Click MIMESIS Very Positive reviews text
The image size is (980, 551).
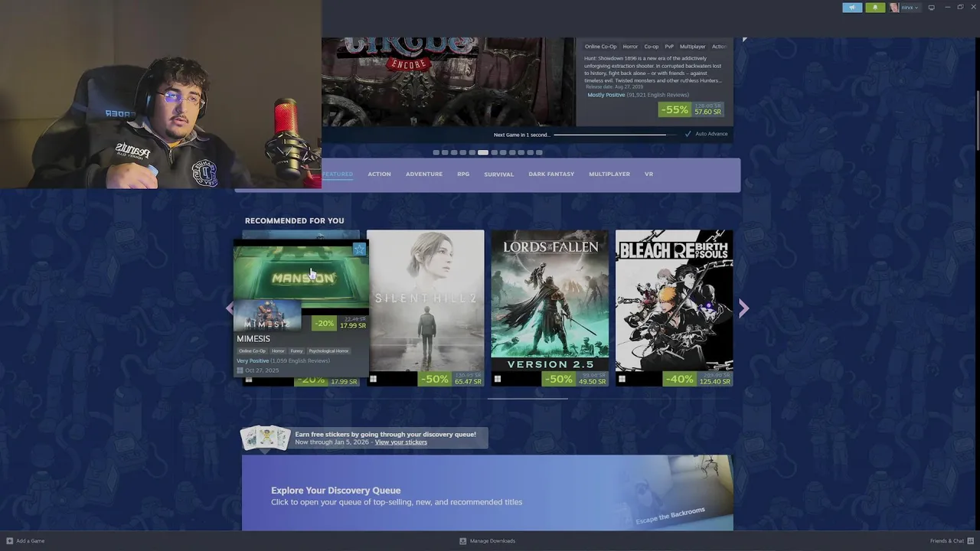[x=253, y=361]
